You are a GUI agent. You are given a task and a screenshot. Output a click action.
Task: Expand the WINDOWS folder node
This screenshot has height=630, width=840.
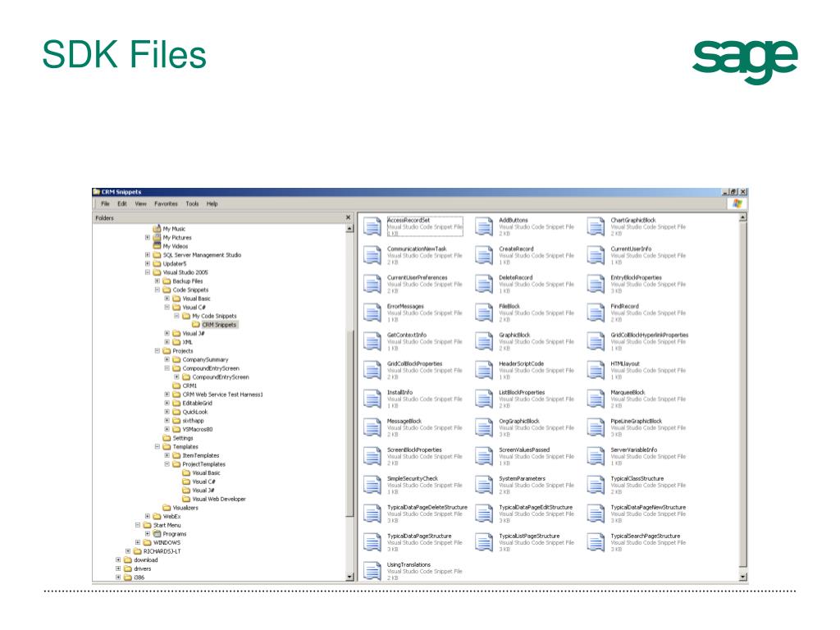(x=138, y=542)
